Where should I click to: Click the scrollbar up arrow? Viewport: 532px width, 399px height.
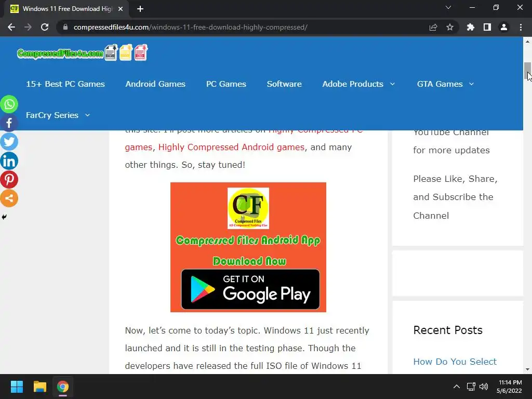(527, 42)
